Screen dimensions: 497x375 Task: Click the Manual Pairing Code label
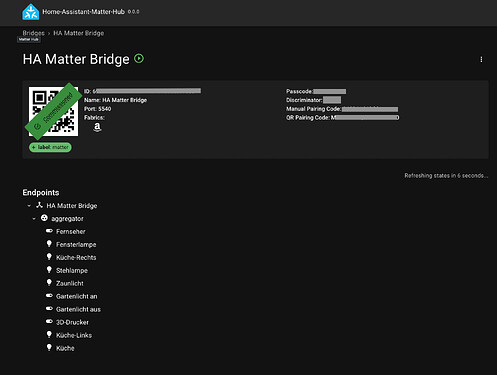[x=313, y=109]
